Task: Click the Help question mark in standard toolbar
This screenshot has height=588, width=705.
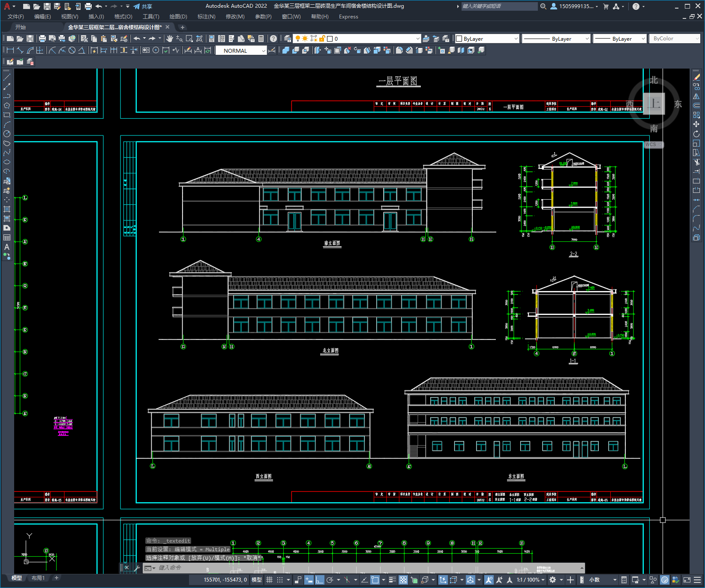Action: 273,39
